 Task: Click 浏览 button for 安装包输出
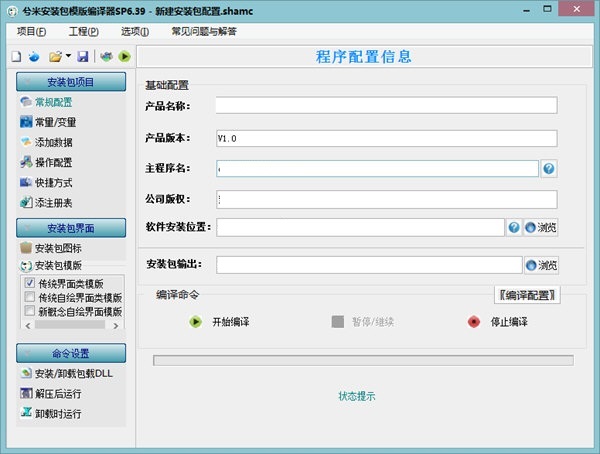(x=541, y=265)
